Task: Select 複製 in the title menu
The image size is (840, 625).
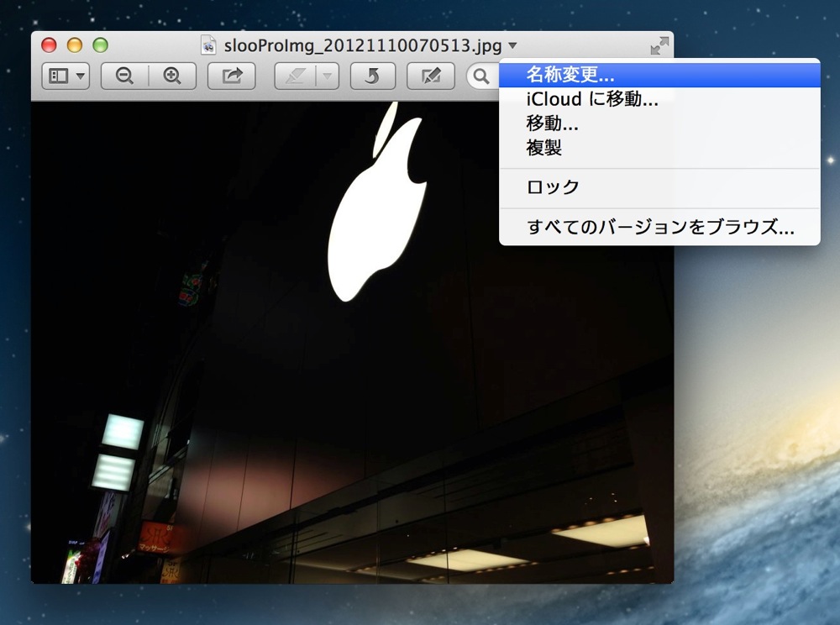Action: (x=659, y=147)
